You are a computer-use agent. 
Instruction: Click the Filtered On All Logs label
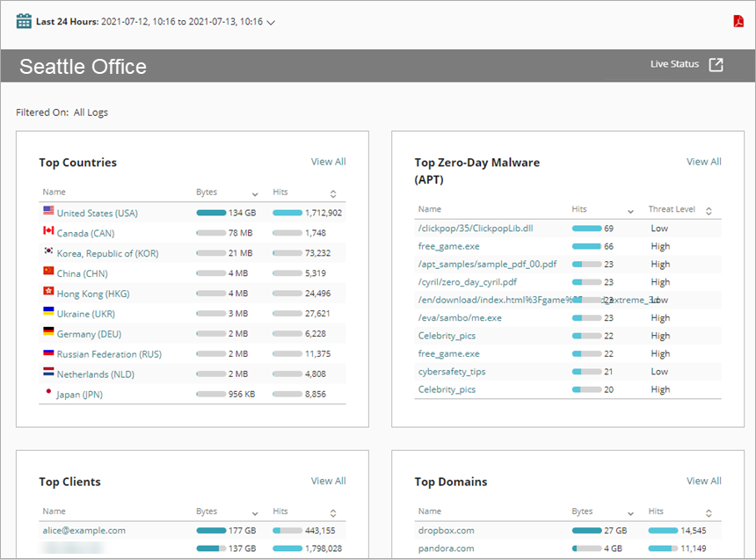tap(62, 112)
